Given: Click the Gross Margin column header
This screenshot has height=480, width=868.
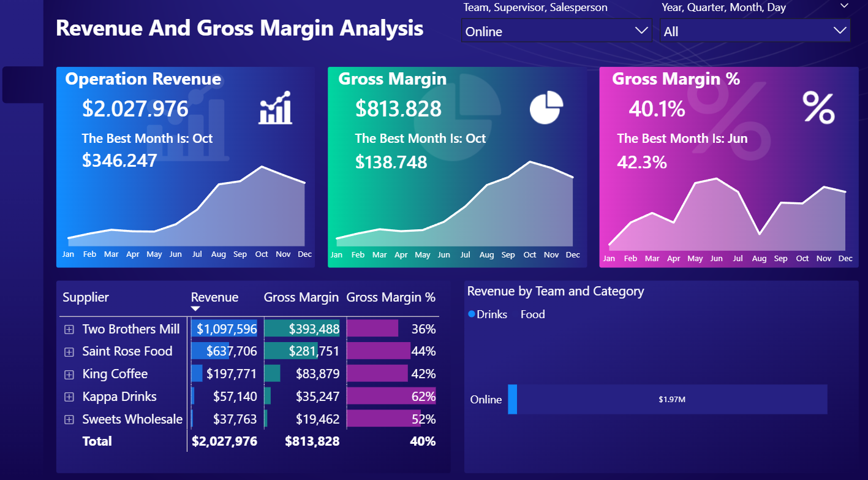Looking at the screenshot, I should click(x=301, y=297).
